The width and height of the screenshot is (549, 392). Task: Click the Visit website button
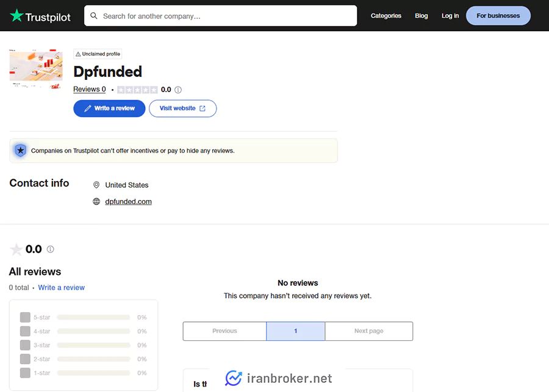tap(183, 109)
